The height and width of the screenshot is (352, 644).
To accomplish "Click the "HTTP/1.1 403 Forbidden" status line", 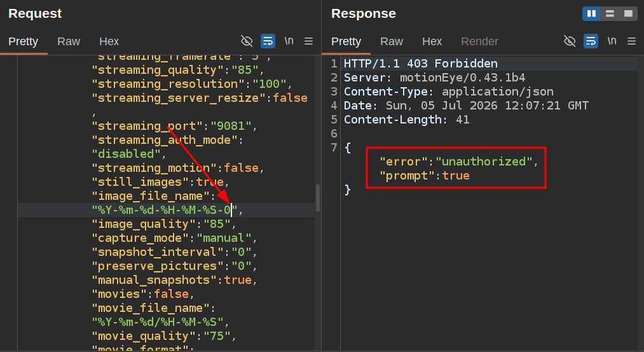I will pyautogui.click(x=421, y=63).
